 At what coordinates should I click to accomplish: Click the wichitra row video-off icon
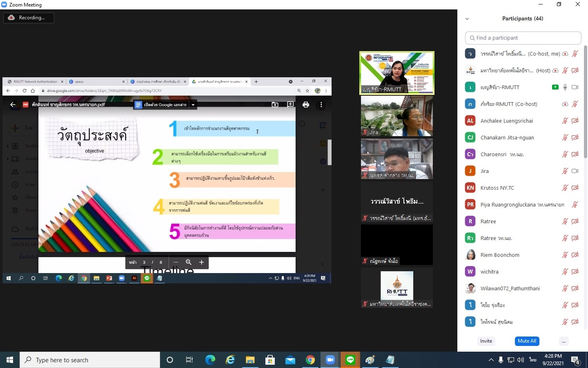click(x=575, y=272)
